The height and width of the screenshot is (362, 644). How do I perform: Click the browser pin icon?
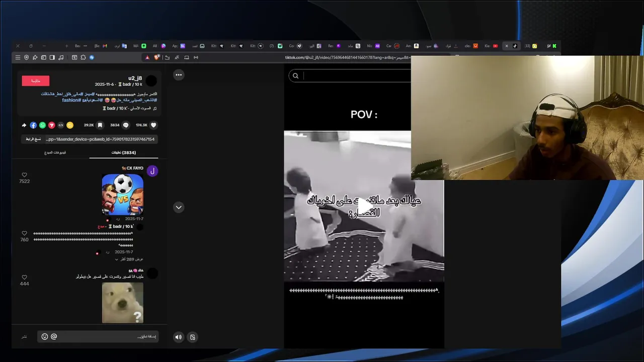click(x=35, y=57)
